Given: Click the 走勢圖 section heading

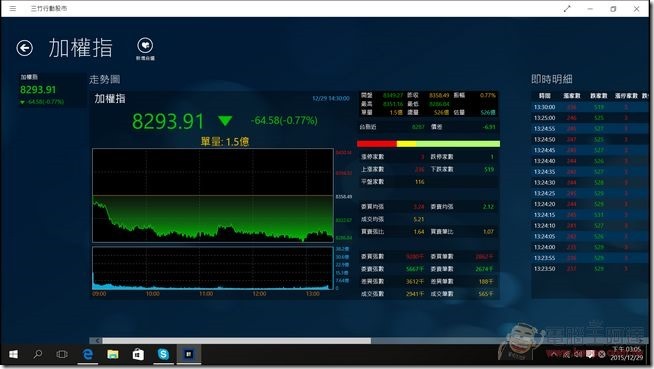Looking at the screenshot, I should pos(105,79).
